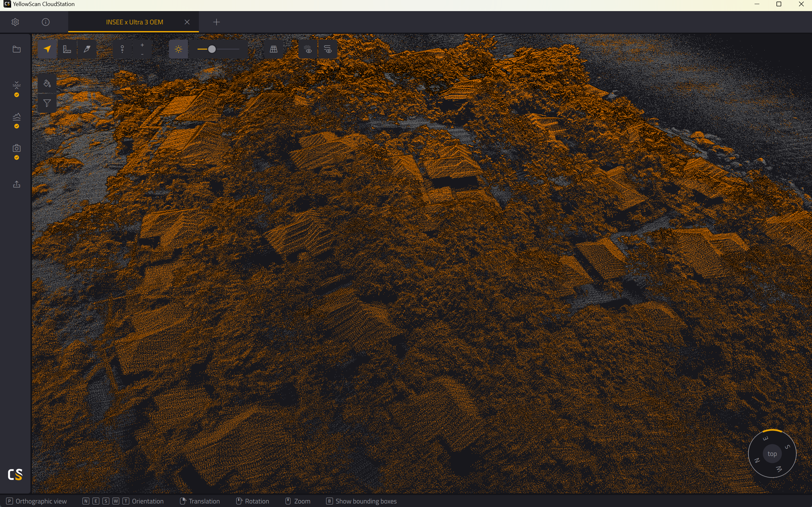The height and width of the screenshot is (507, 812).
Task: Select the ruler measurement tool
Action: click(67, 49)
